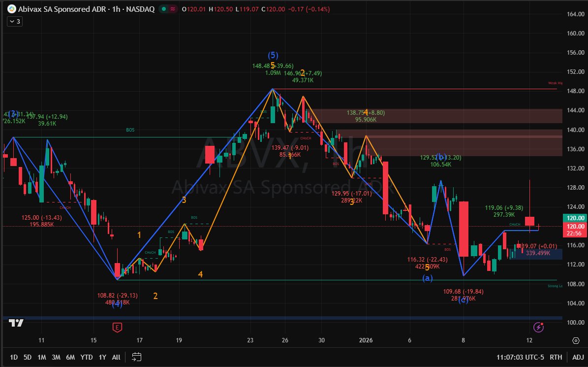Click the 148.00 price scale label
This screenshot has height=367, width=588.
576,91
